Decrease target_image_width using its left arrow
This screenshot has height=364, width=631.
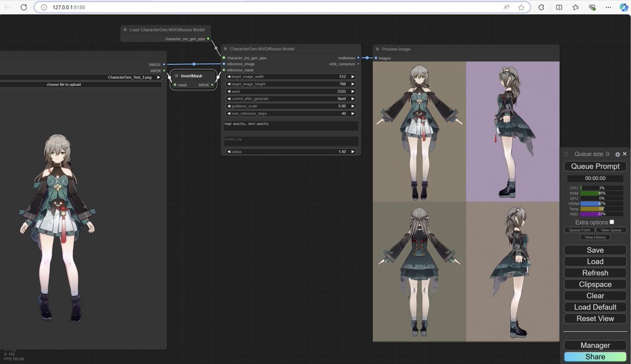coord(230,76)
